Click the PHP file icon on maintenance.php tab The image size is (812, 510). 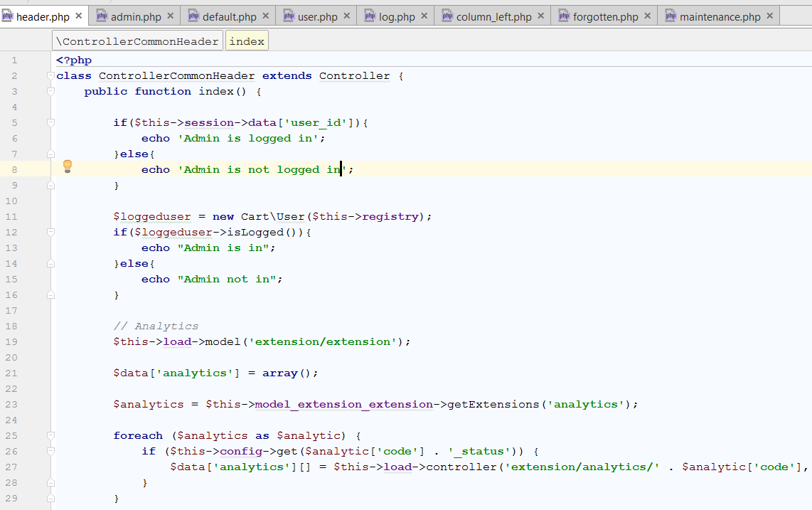click(x=671, y=16)
